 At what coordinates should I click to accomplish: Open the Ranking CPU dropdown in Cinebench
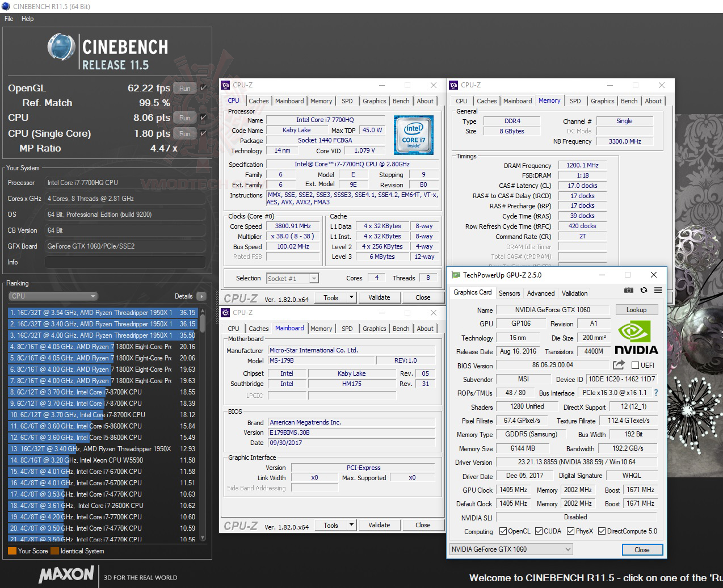pos(53,296)
